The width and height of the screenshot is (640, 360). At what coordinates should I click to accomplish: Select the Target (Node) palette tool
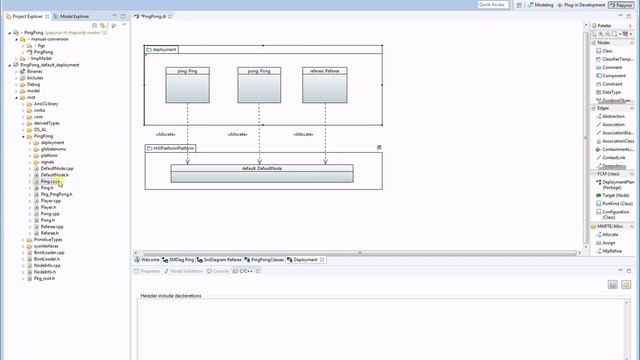(613, 196)
